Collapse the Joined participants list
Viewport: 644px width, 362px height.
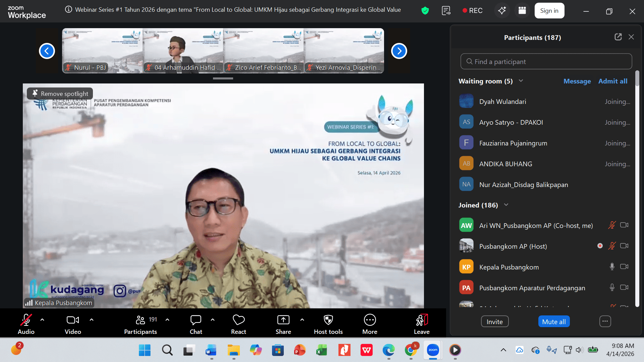tap(506, 205)
